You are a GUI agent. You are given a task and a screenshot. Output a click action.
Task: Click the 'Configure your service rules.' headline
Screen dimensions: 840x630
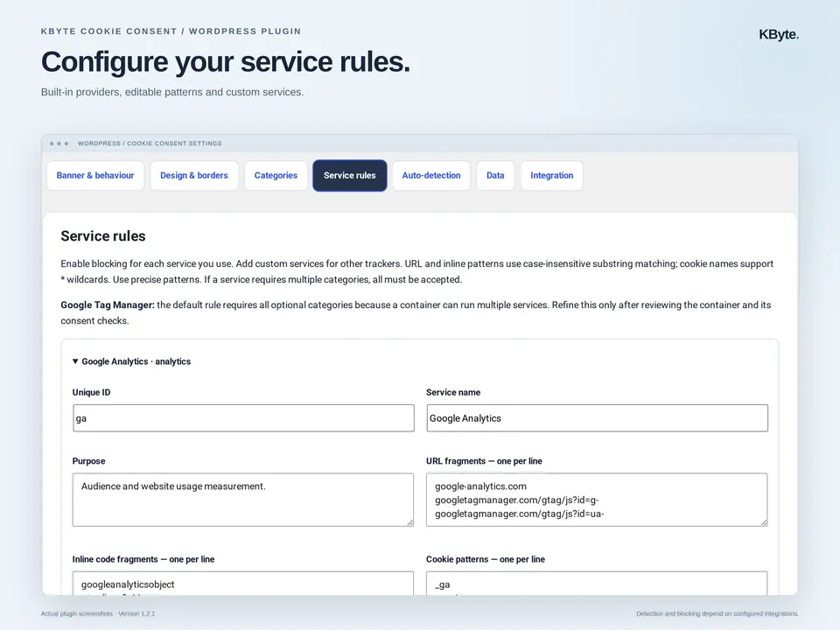[x=226, y=61]
